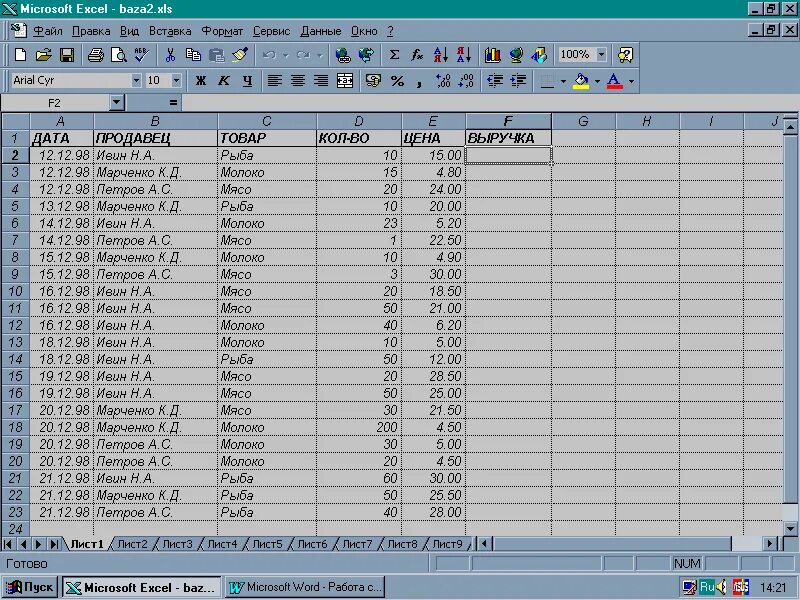Image resolution: width=800 pixels, height=600 pixels.
Task: Launch the Chart Wizard icon
Action: click(x=493, y=55)
